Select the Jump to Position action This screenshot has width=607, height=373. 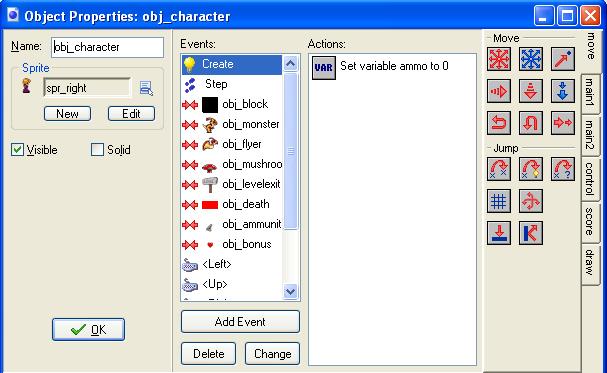click(x=499, y=169)
